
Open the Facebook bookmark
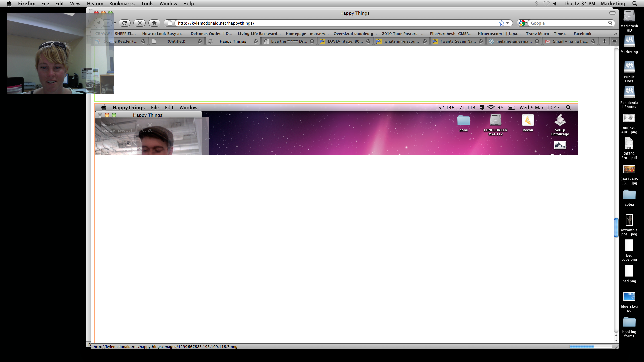tap(582, 34)
